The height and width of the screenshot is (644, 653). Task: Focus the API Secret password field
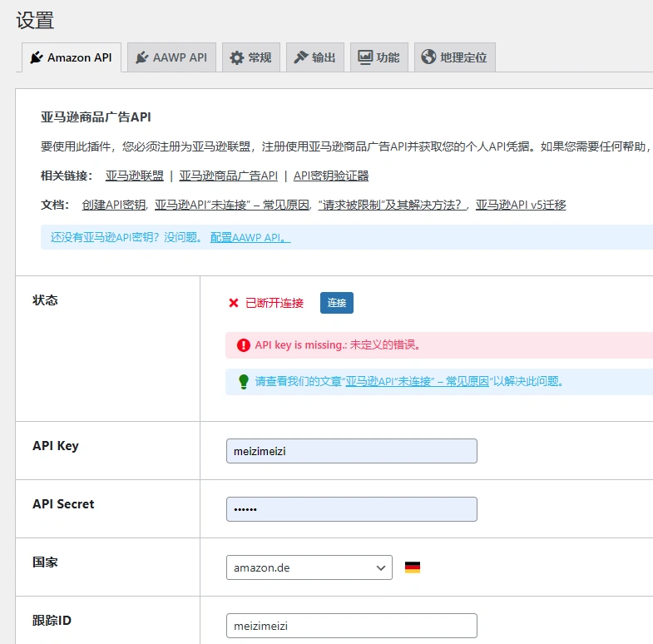pyautogui.click(x=352, y=509)
